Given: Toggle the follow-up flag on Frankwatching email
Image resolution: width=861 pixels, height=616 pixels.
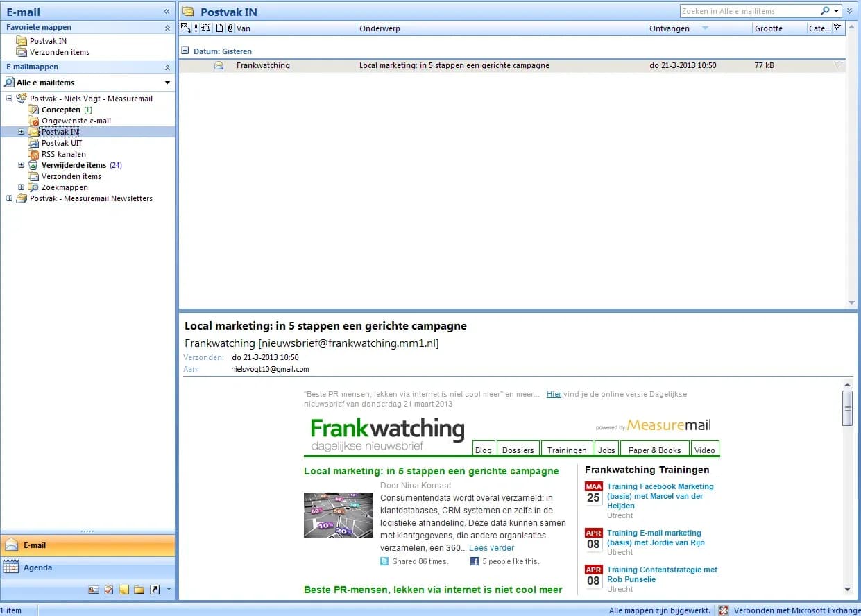Looking at the screenshot, I should [838, 65].
